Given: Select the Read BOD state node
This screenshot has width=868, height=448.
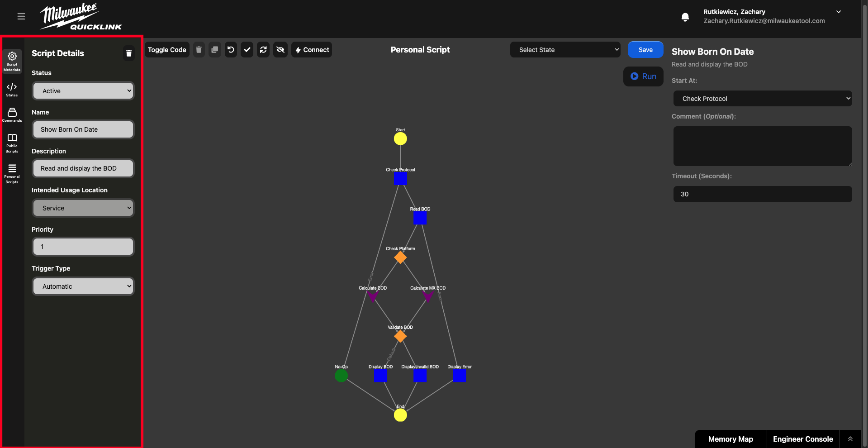Looking at the screenshot, I should pos(420,218).
